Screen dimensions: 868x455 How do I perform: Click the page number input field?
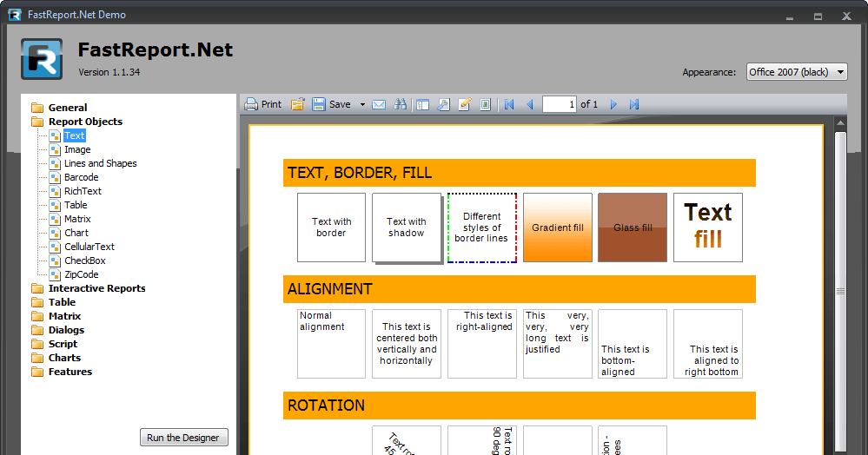[x=559, y=104]
